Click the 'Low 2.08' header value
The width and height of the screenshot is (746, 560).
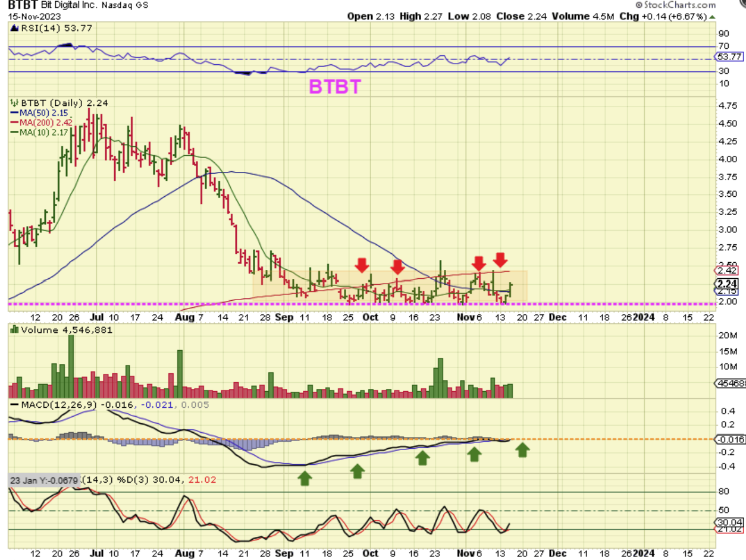469,16
